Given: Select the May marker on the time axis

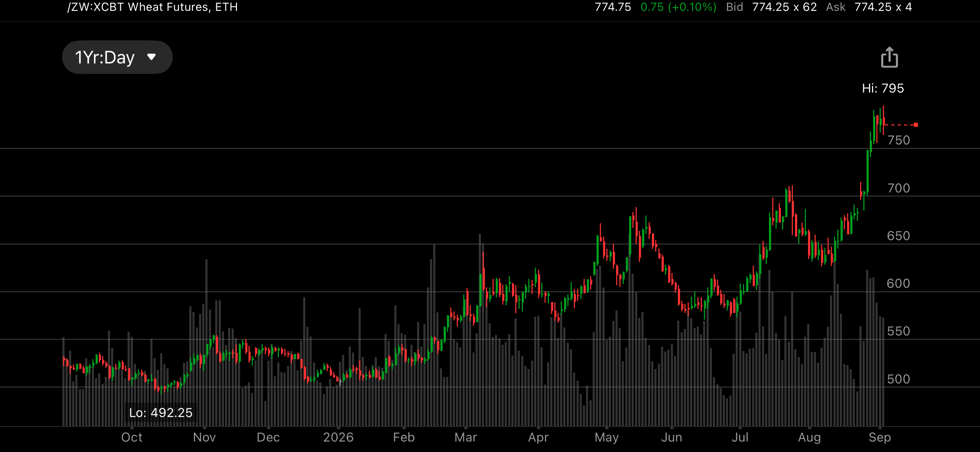Looking at the screenshot, I should (x=606, y=438).
